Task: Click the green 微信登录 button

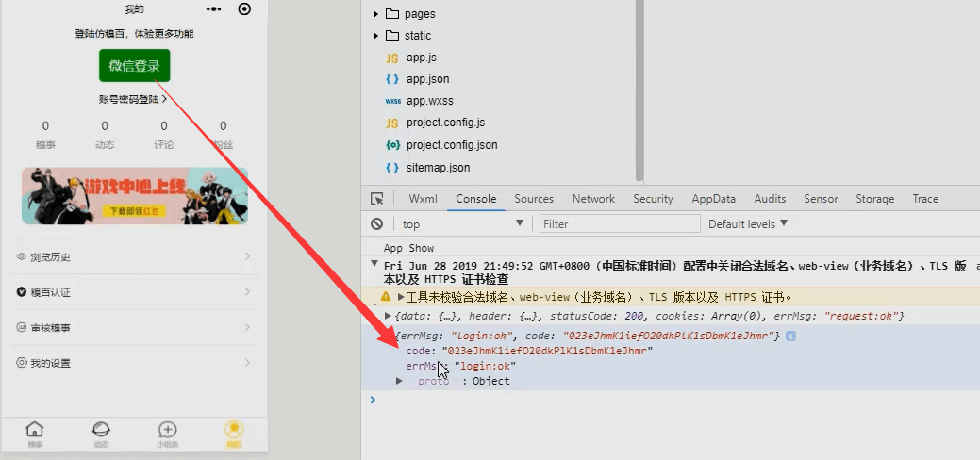Action: click(x=134, y=66)
